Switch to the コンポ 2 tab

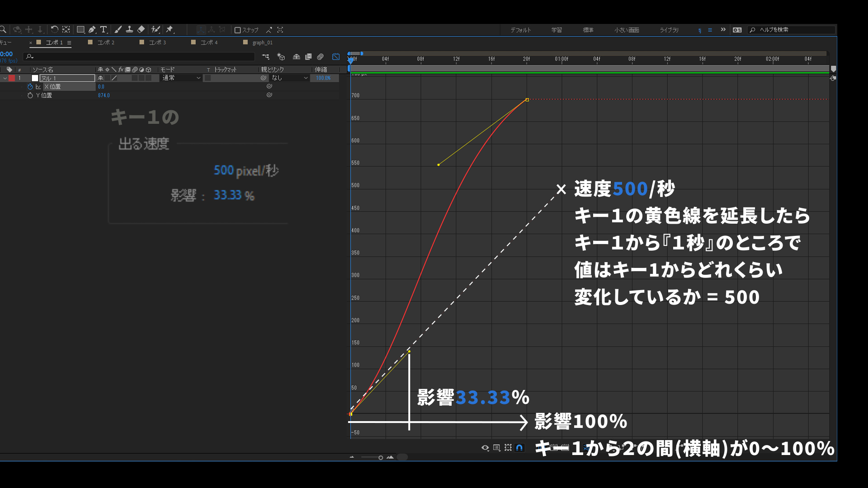pyautogui.click(x=106, y=42)
